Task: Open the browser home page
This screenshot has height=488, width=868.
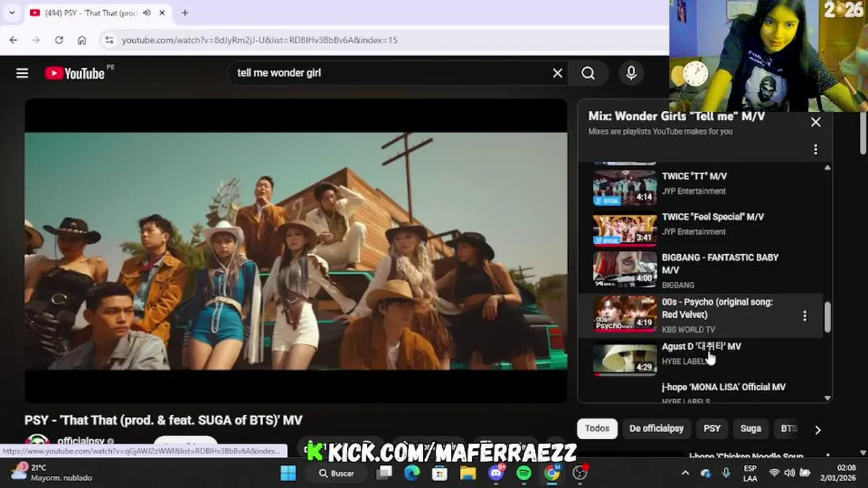Action: coord(82,40)
